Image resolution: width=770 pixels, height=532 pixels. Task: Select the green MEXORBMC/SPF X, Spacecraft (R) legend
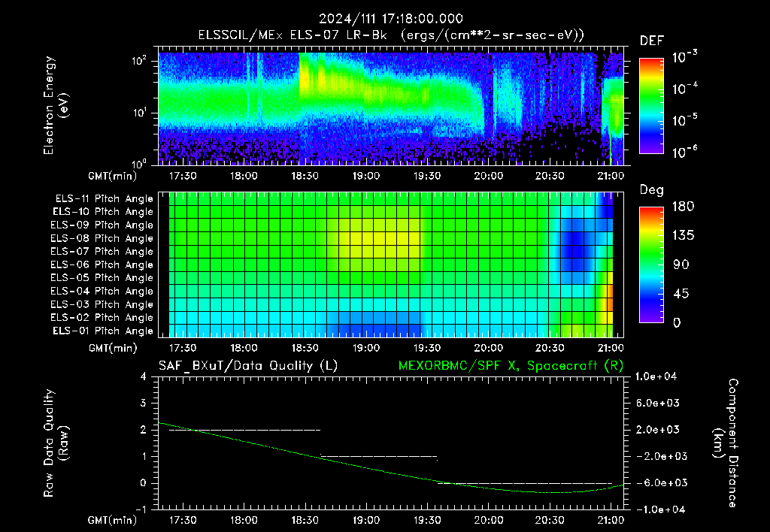[x=511, y=366]
